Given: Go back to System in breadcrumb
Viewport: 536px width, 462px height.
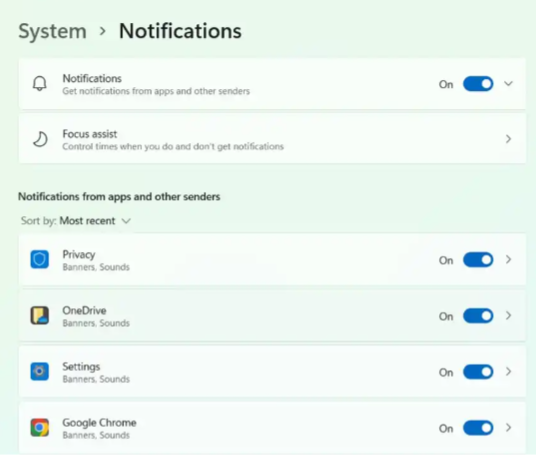Looking at the screenshot, I should point(52,31).
